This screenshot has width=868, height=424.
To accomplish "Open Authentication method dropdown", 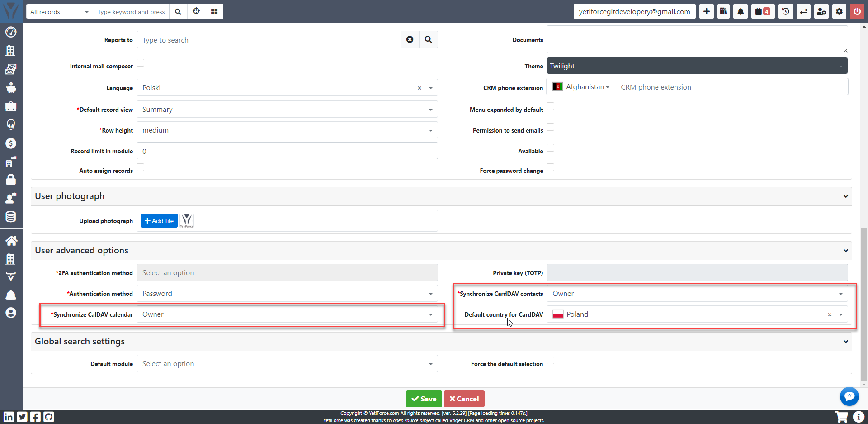I will pos(287,294).
